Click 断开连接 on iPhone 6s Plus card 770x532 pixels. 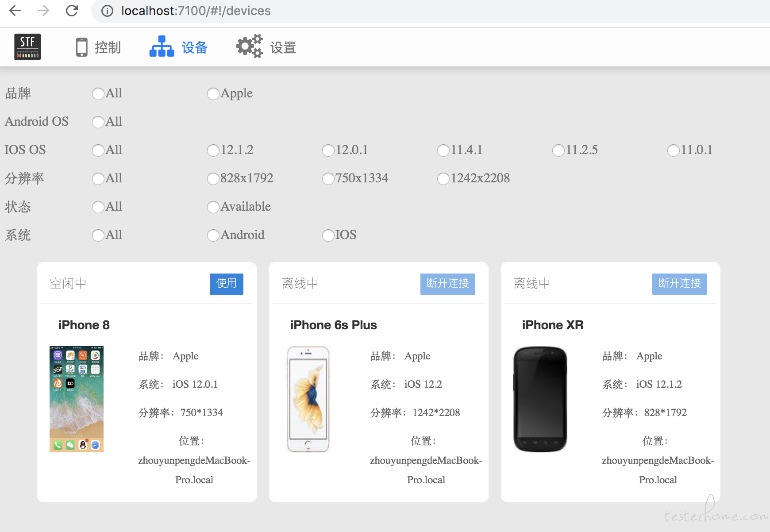(x=448, y=284)
